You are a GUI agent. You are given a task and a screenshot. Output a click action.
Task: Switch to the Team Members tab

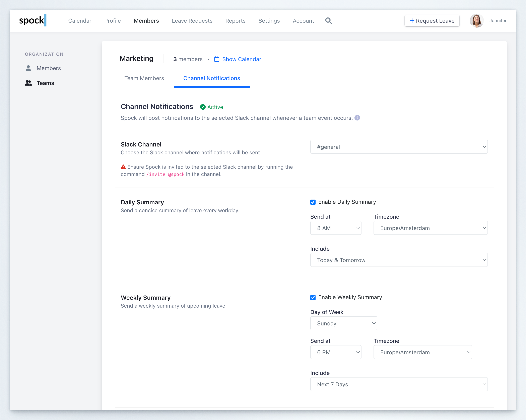tap(144, 78)
